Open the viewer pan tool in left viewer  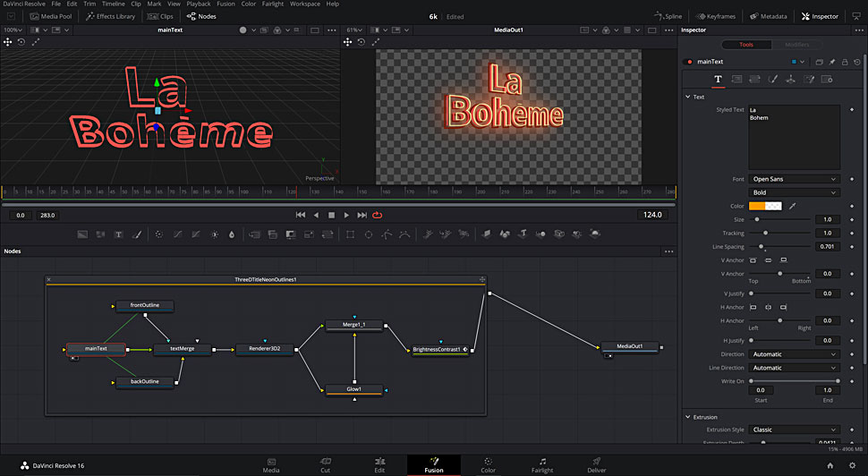click(8, 42)
